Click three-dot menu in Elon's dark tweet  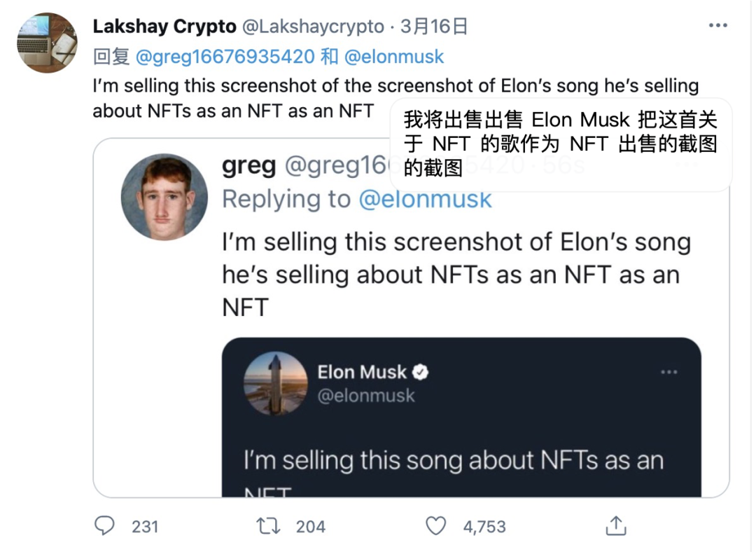click(x=668, y=372)
